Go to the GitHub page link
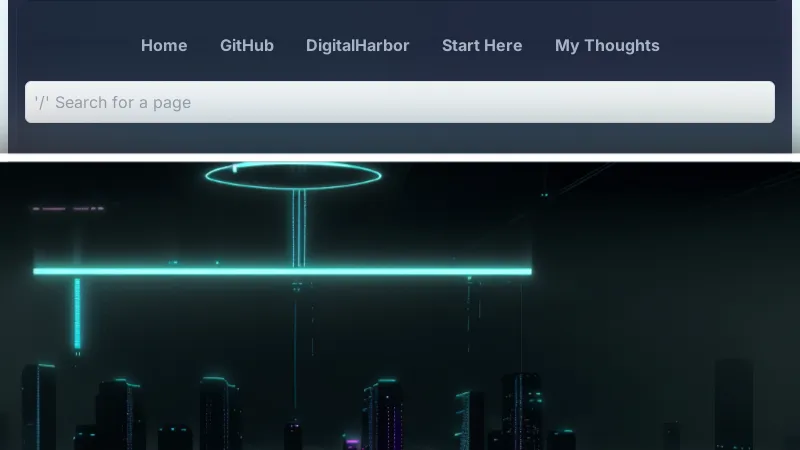 point(247,45)
